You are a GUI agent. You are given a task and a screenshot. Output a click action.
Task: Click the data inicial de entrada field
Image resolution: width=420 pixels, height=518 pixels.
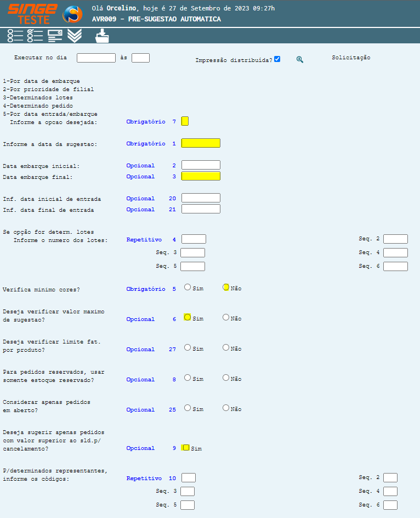pos(201,198)
